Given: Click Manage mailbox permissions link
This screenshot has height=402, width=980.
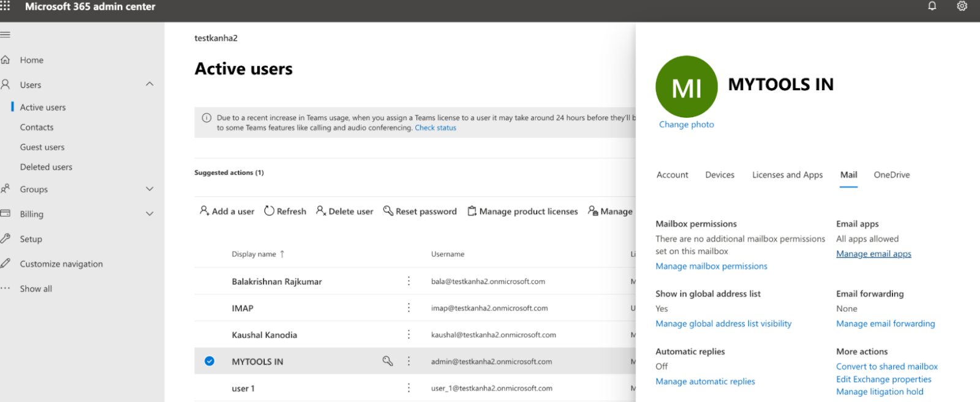Looking at the screenshot, I should 711,266.
